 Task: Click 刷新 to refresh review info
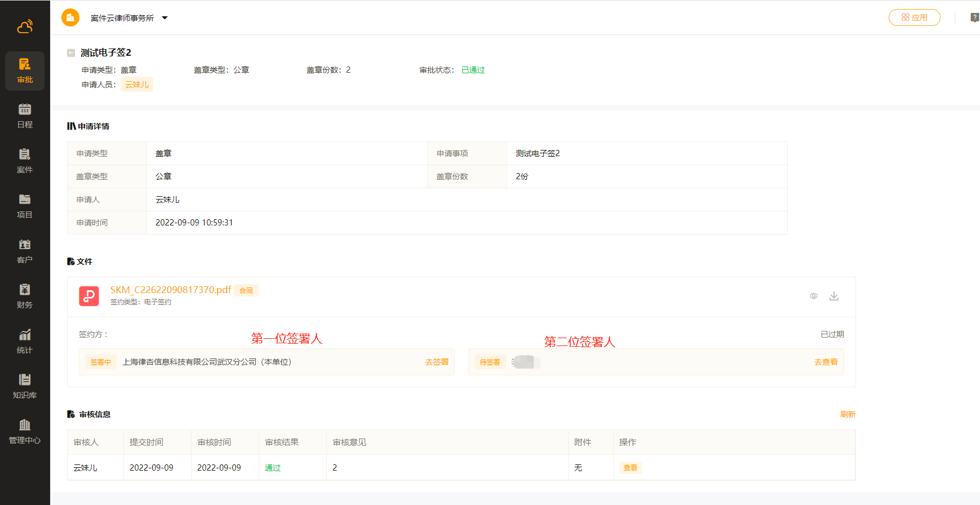tap(848, 414)
